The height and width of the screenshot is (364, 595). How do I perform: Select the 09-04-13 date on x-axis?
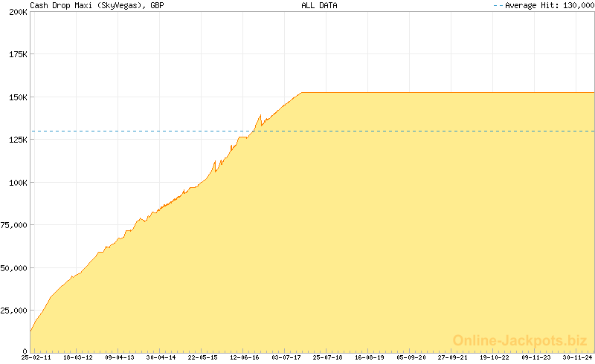(120, 357)
